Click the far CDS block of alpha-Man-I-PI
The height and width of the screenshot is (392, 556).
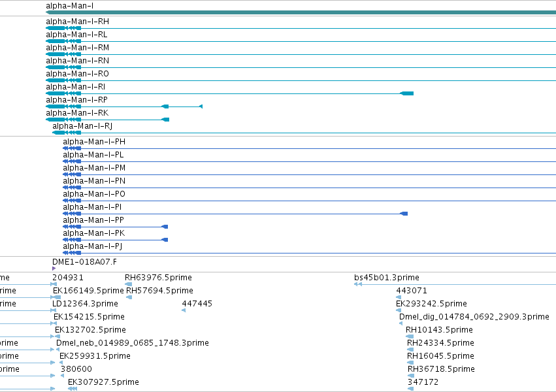[404, 214]
